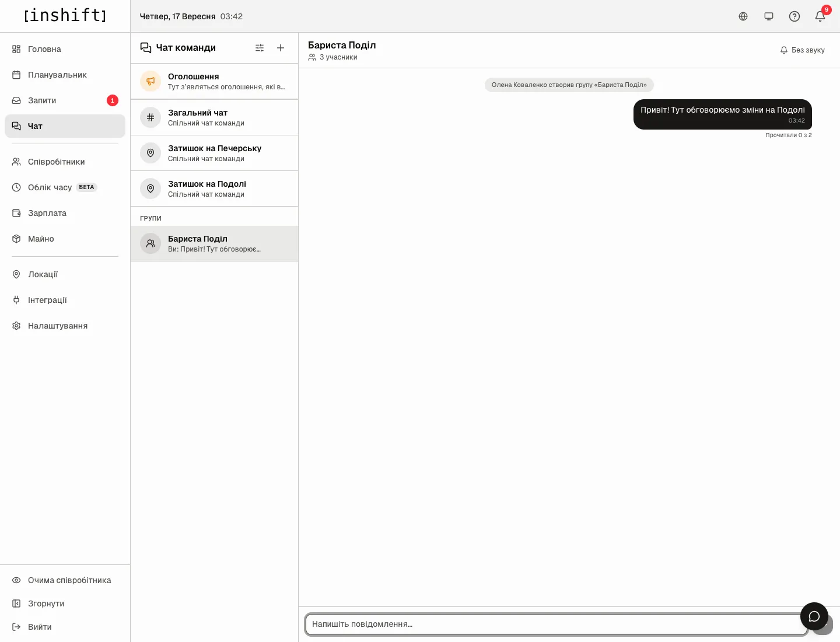Open Локації section
Viewport: 840px width, 642px height.
(x=65, y=274)
